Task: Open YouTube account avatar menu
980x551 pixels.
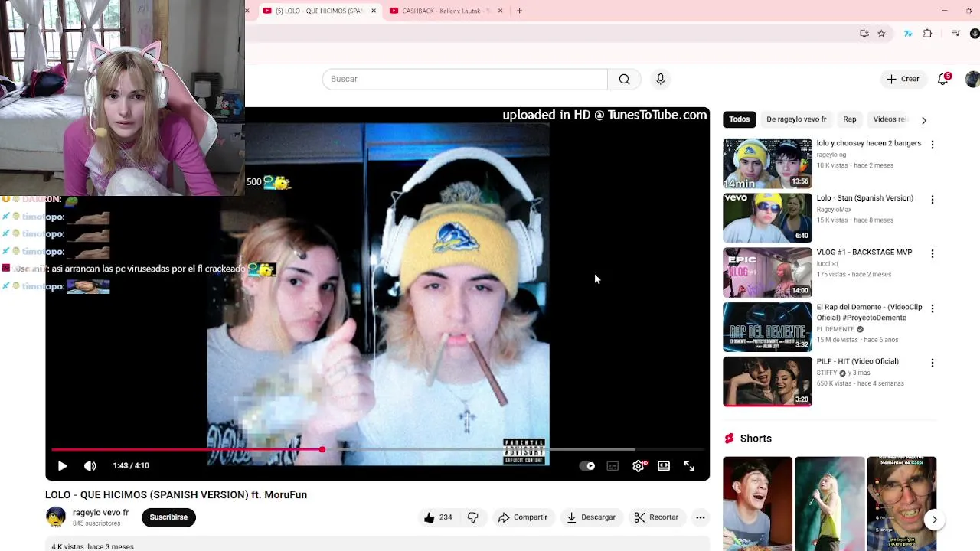Action: point(972,79)
